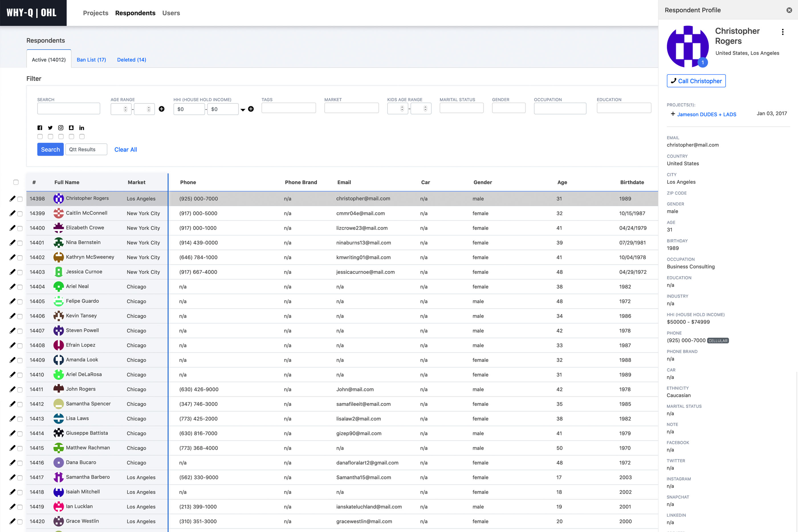Click into the Qtt Results input field
Screen dimensions: 798x532
pyautogui.click(x=86, y=150)
